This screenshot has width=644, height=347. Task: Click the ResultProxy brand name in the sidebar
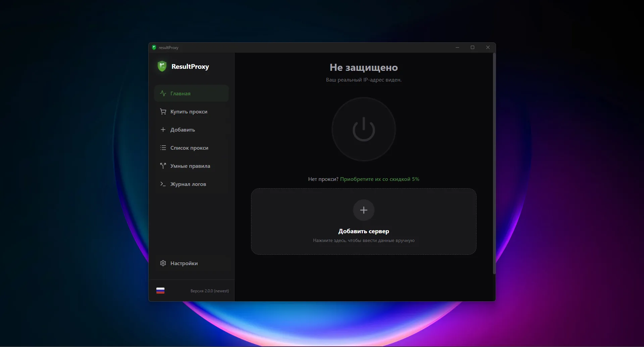190,66
